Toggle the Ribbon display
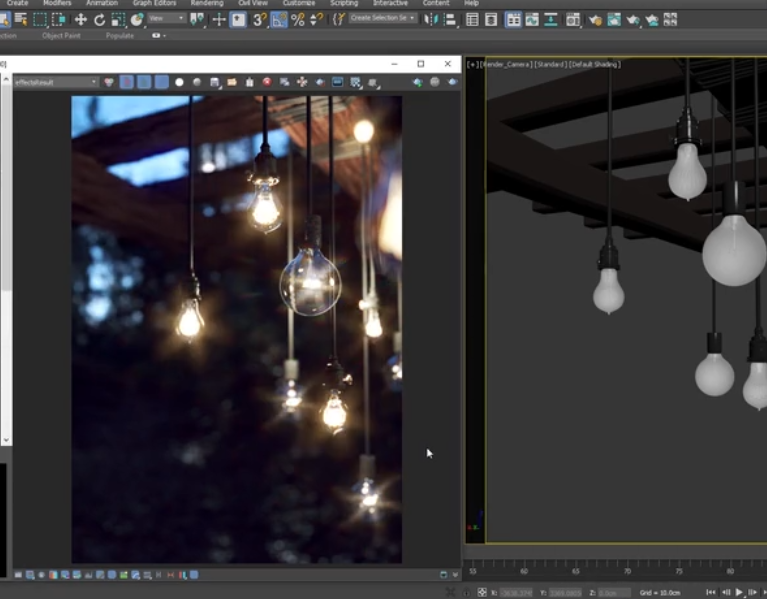This screenshot has height=599, width=767. (513, 20)
